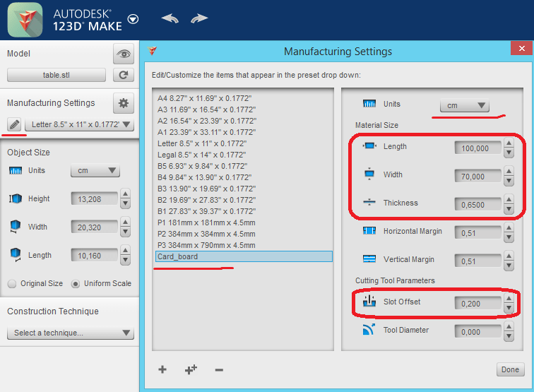This screenshot has height=392, width=534.
Task: Click the Horizontal Margin icon
Action: coord(369,231)
